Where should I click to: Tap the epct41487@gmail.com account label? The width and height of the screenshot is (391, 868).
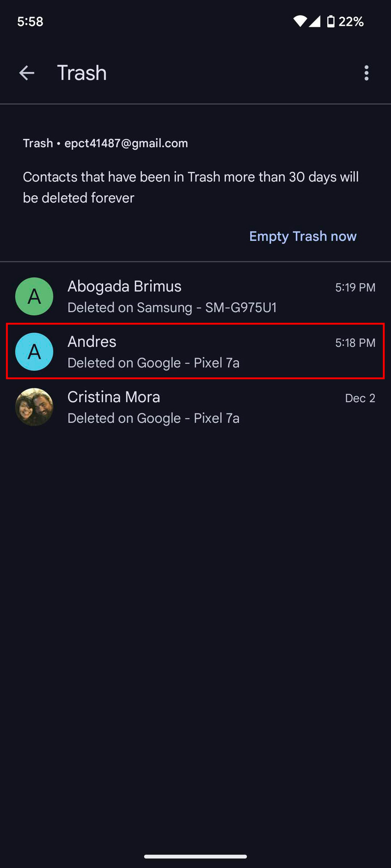(x=126, y=143)
